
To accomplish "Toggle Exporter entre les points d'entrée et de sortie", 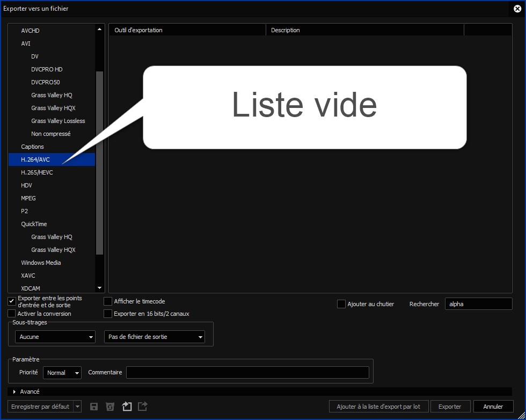I will [12, 302].
